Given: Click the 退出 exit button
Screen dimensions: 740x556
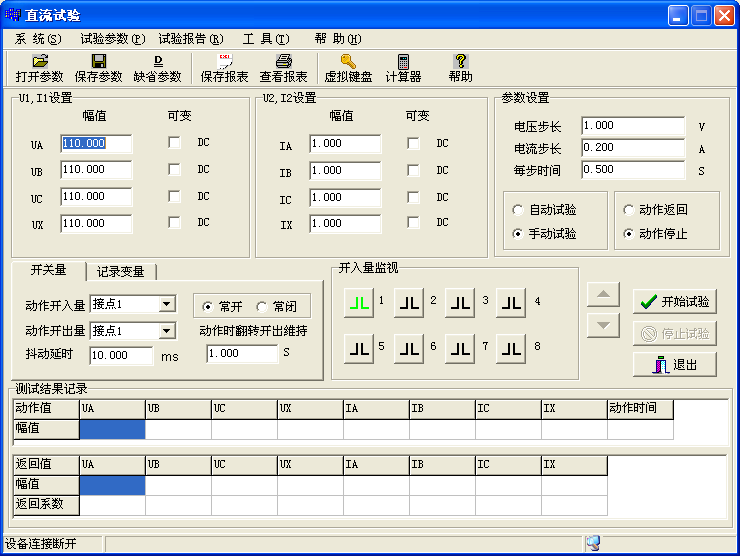Looking at the screenshot, I should (675, 365).
